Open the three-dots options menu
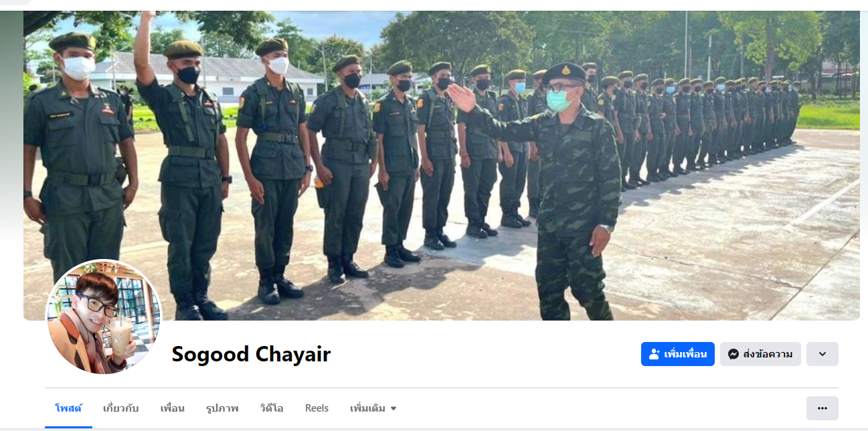868x431 pixels. [x=822, y=408]
